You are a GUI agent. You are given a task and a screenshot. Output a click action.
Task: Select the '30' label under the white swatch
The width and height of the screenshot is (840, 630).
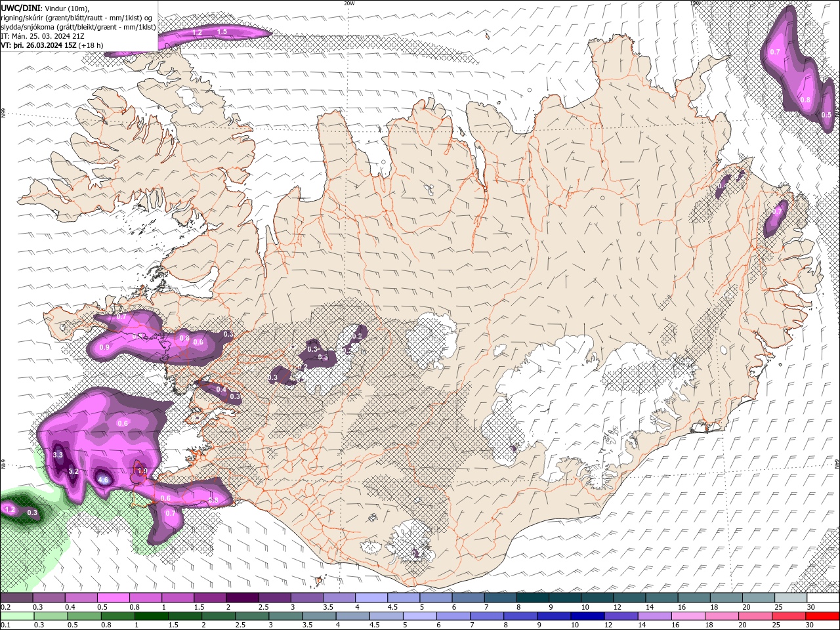pyautogui.click(x=811, y=607)
